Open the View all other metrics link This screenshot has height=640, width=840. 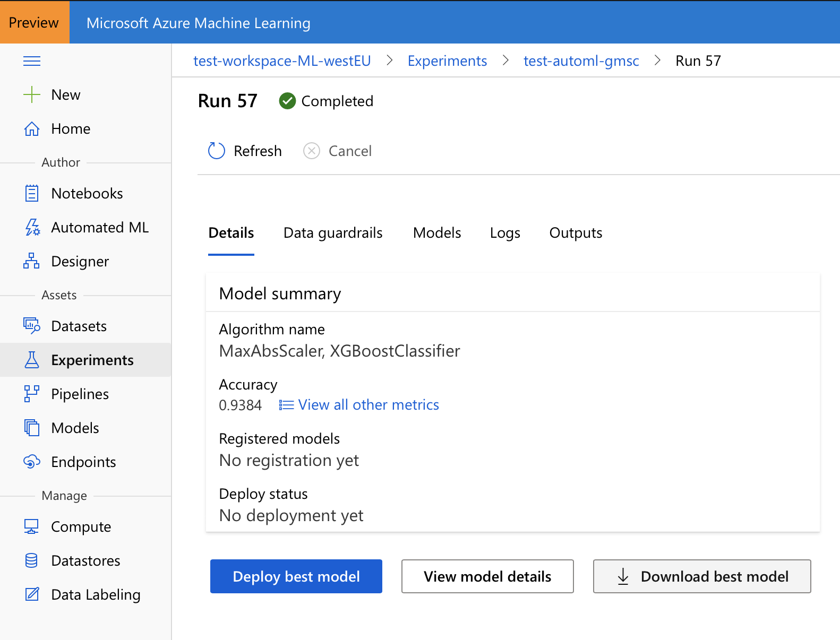pyautogui.click(x=368, y=405)
